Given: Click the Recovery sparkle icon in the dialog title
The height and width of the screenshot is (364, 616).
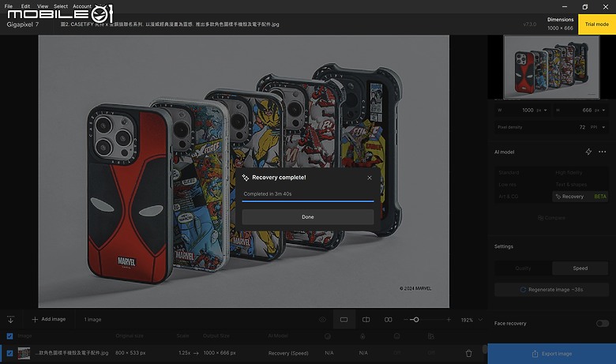Looking at the screenshot, I should 245,178.
